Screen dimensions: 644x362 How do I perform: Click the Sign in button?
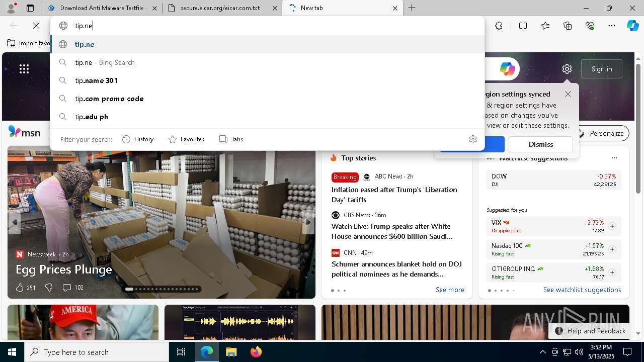[x=602, y=69]
